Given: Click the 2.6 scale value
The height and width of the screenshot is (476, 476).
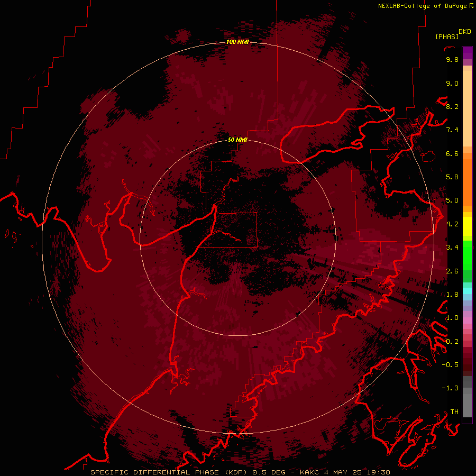Looking at the screenshot, I should click(x=452, y=271).
